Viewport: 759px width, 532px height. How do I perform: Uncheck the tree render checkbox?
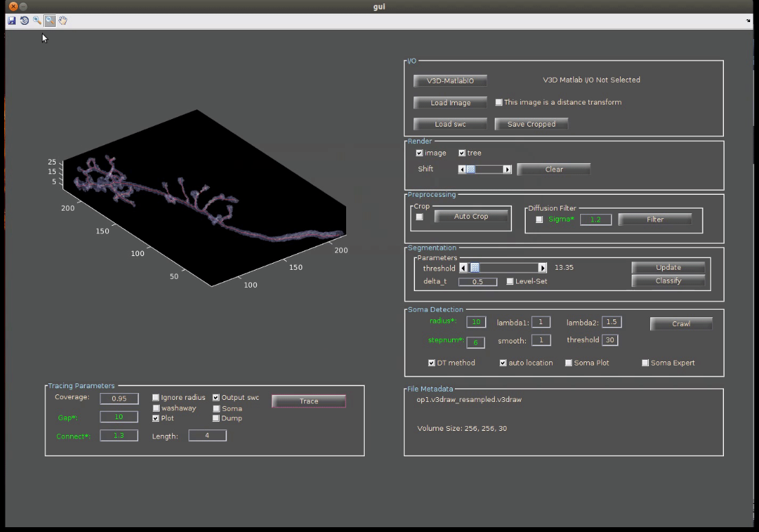[462, 153]
